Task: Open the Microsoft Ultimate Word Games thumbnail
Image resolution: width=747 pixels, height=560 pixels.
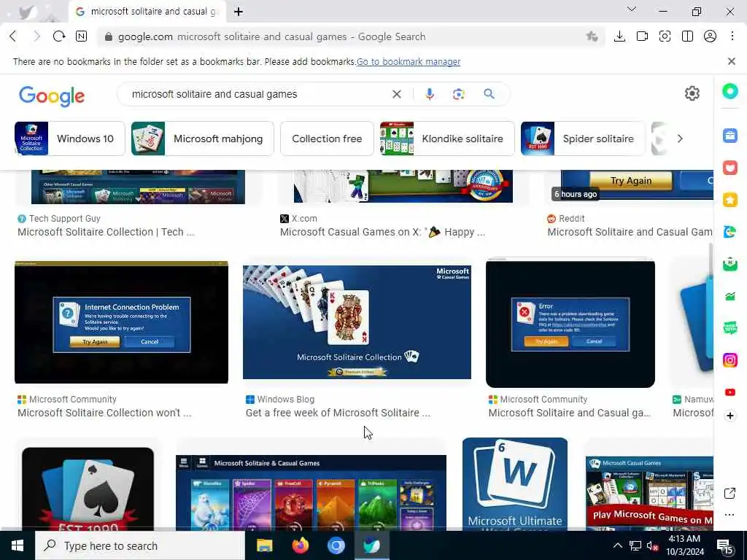Action: 515,484
